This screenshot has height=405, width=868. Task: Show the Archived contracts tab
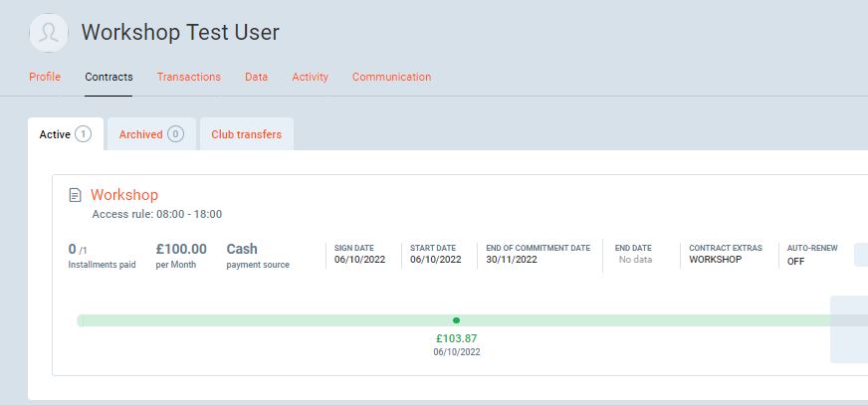140,134
